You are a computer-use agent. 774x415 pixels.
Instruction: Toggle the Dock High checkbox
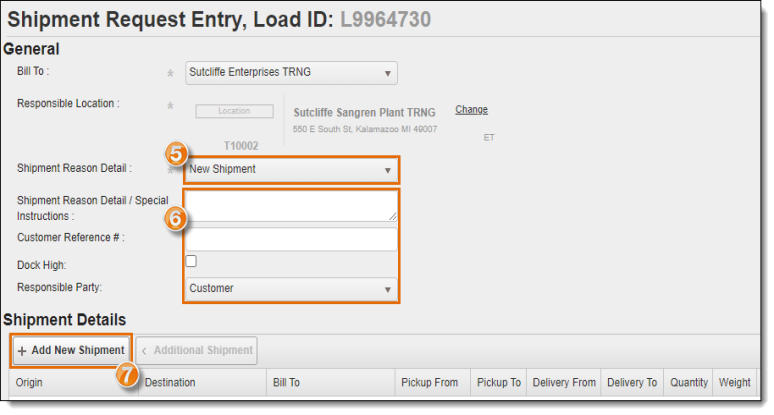tap(191, 261)
